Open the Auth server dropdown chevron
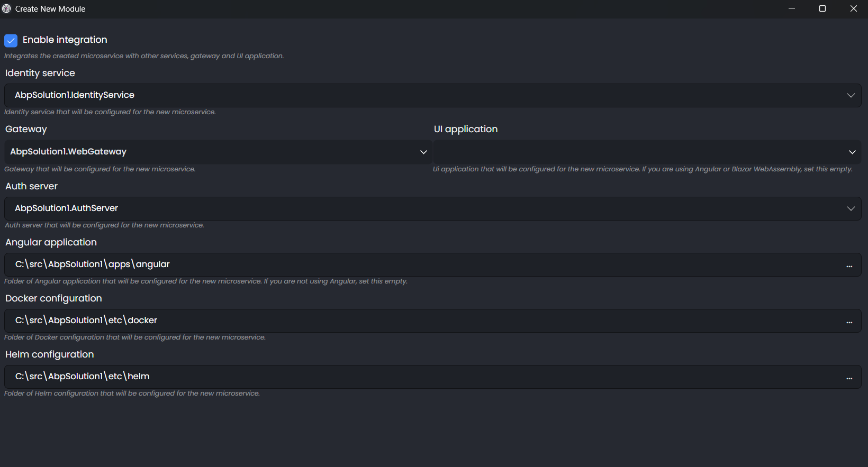The width and height of the screenshot is (868, 467). tap(851, 208)
